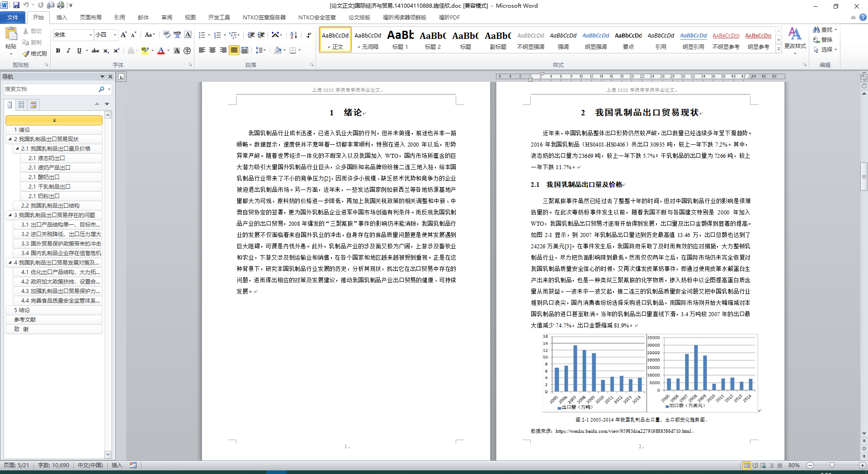Open the Change Case Aa dropdown
The height and width of the screenshot is (474, 868).
pyautogui.click(x=150, y=35)
